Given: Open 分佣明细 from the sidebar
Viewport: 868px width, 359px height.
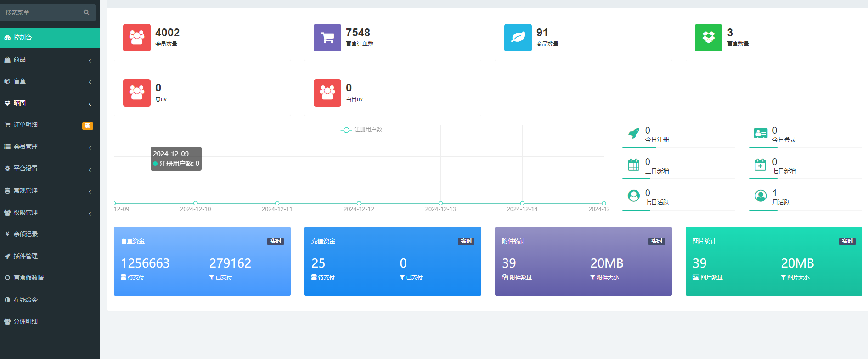Looking at the screenshot, I should (x=50, y=321).
